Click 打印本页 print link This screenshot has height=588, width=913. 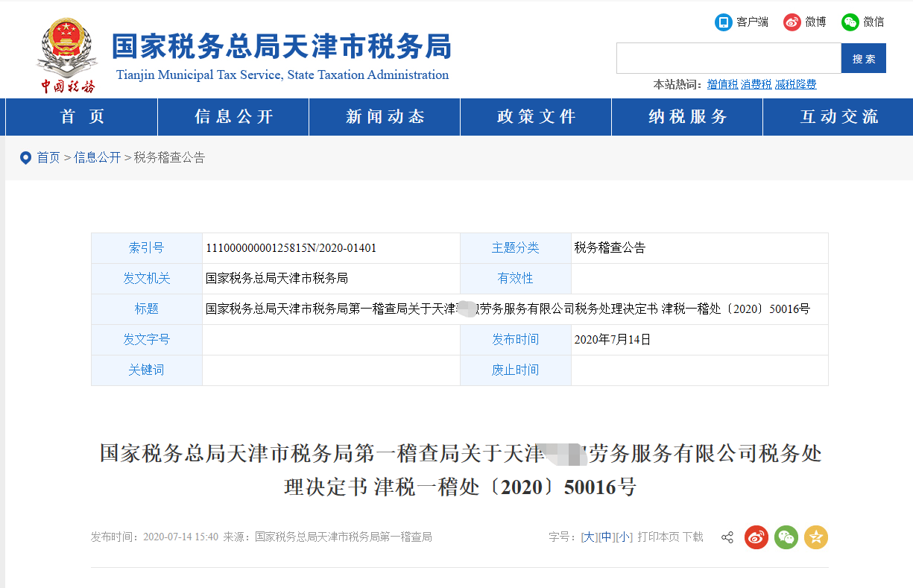click(x=658, y=537)
